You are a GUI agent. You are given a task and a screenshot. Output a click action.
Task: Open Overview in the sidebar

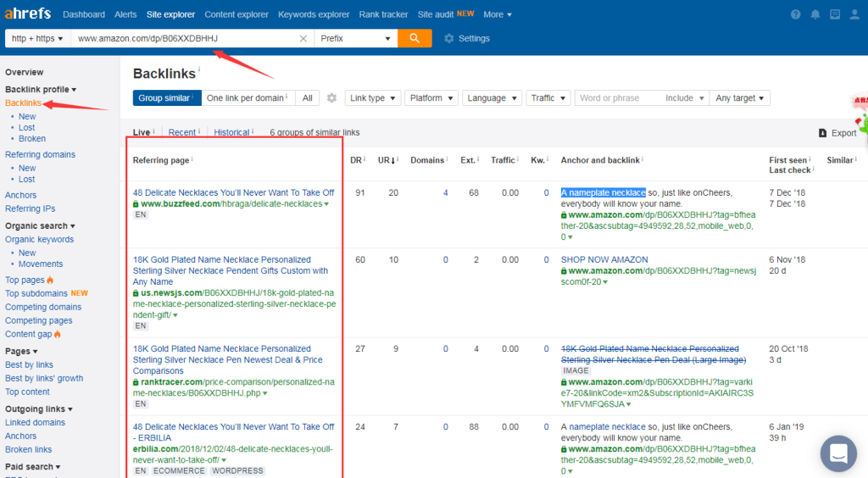tap(24, 73)
